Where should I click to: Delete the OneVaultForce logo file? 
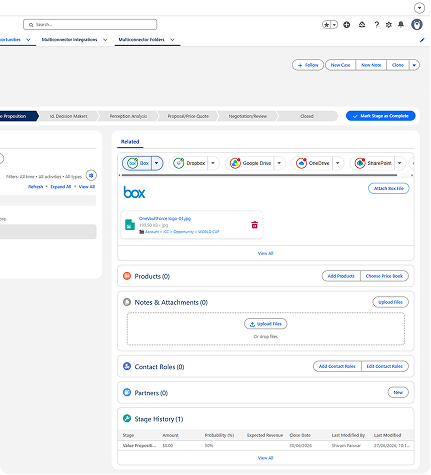[x=255, y=225]
